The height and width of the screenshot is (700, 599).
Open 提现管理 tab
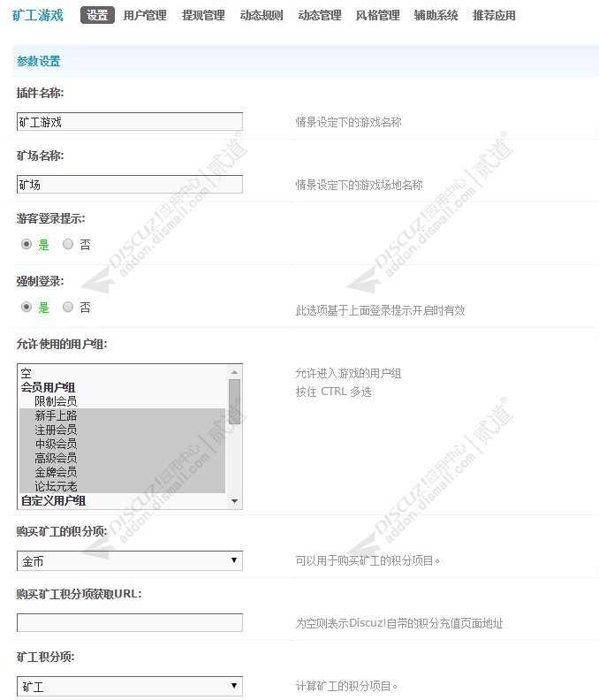(203, 15)
